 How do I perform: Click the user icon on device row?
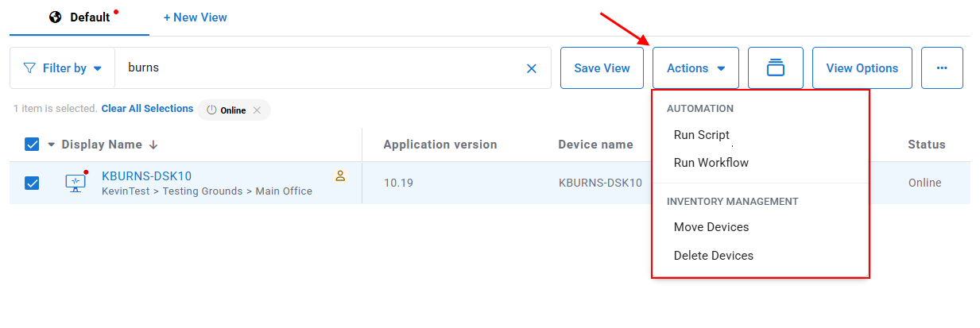pyautogui.click(x=340, y=176)
